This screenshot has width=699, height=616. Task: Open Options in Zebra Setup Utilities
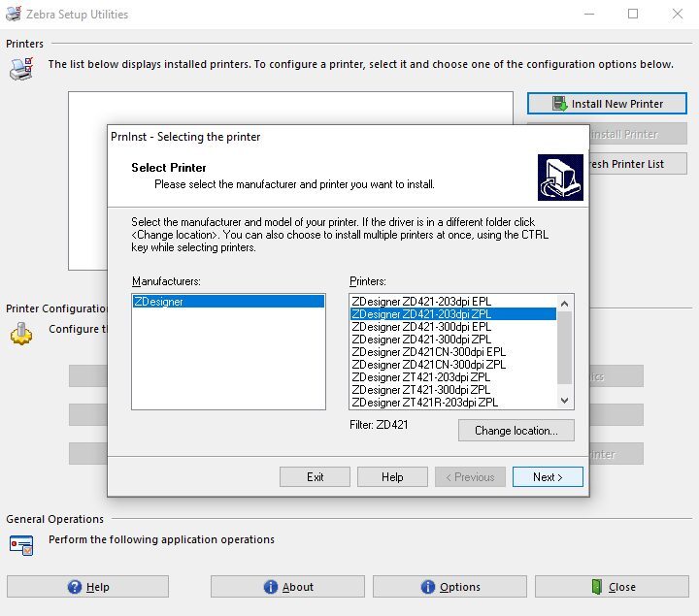pos(449,587)
